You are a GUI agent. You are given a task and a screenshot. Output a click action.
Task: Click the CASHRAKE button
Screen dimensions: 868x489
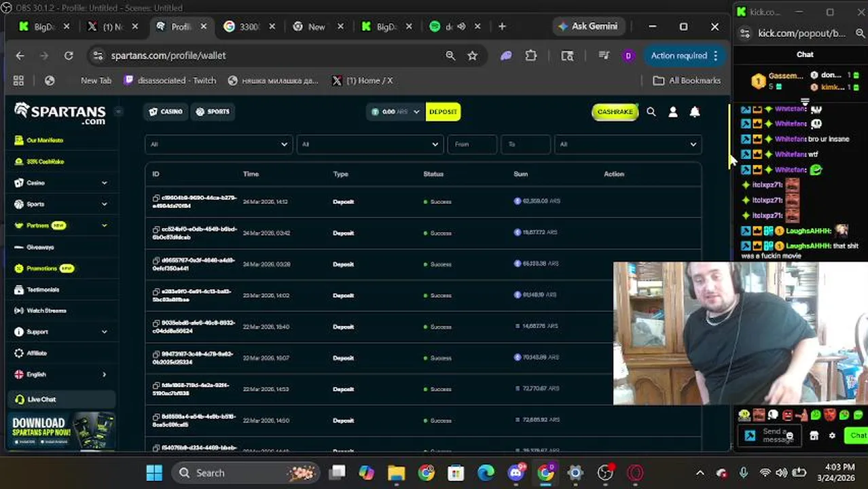pyautogui.click(x=615, y=111)
